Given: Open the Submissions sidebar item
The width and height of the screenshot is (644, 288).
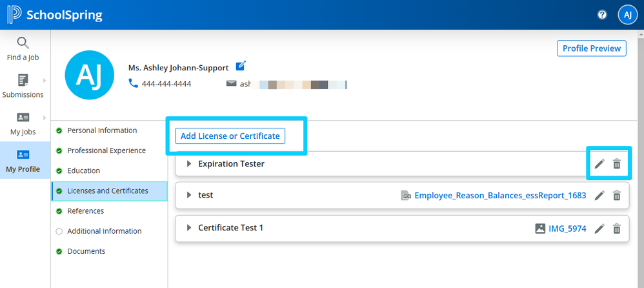Looking at the screenshot, I should click(23, 87).
